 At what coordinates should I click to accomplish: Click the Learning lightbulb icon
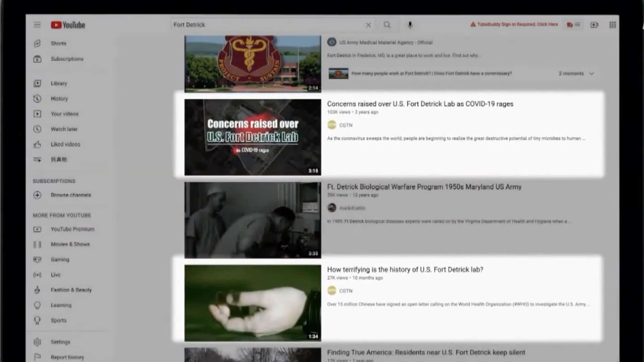tap(37, 305)
